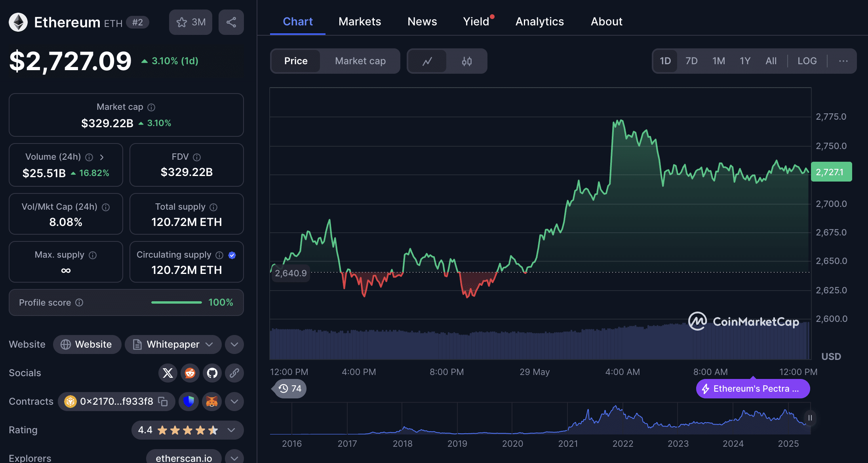868x463 pixels.
Task: Open Ethereum's Reddit social link
Action: pyautogui.click(x=190, y=373)
